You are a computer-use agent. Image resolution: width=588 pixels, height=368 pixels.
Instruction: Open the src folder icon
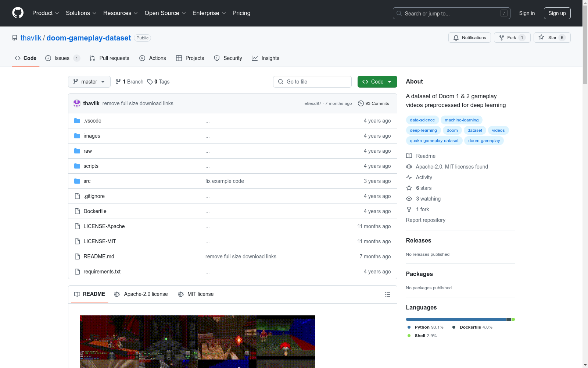pos(77,181)
